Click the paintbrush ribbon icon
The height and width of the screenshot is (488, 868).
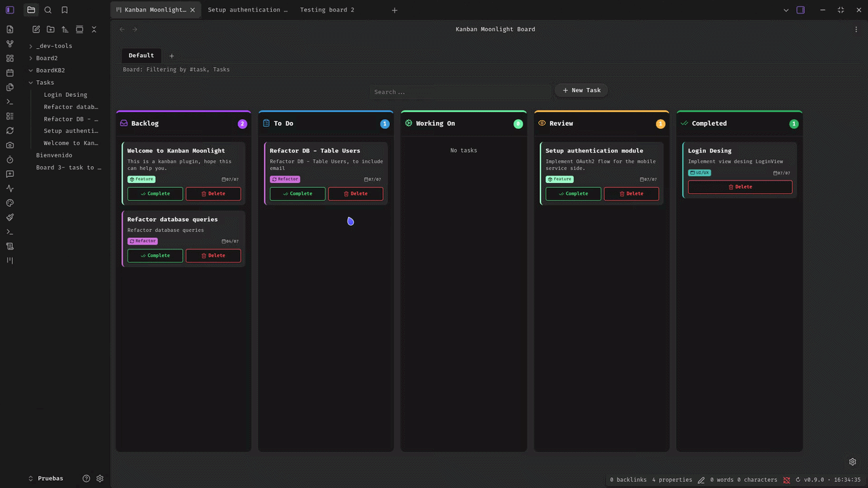[9, 218]
